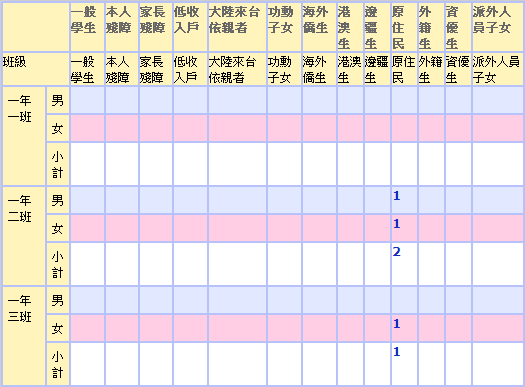This screenshot has height=387, width=525.
Task: Click the 1 in 一年三班 小計 原住民 cell
Action: pyautogui.click(x=397, y=352)
